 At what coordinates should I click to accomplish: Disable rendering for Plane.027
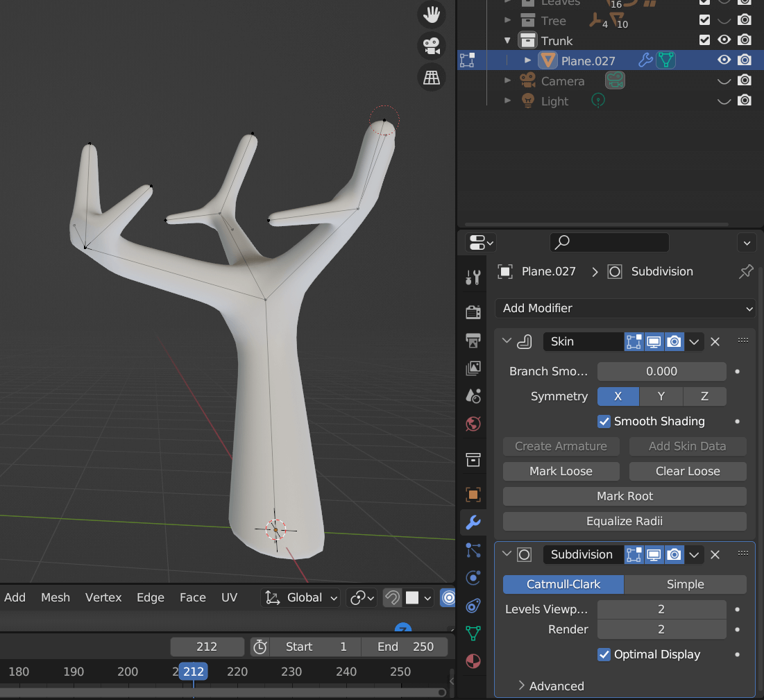click(745, 60)
